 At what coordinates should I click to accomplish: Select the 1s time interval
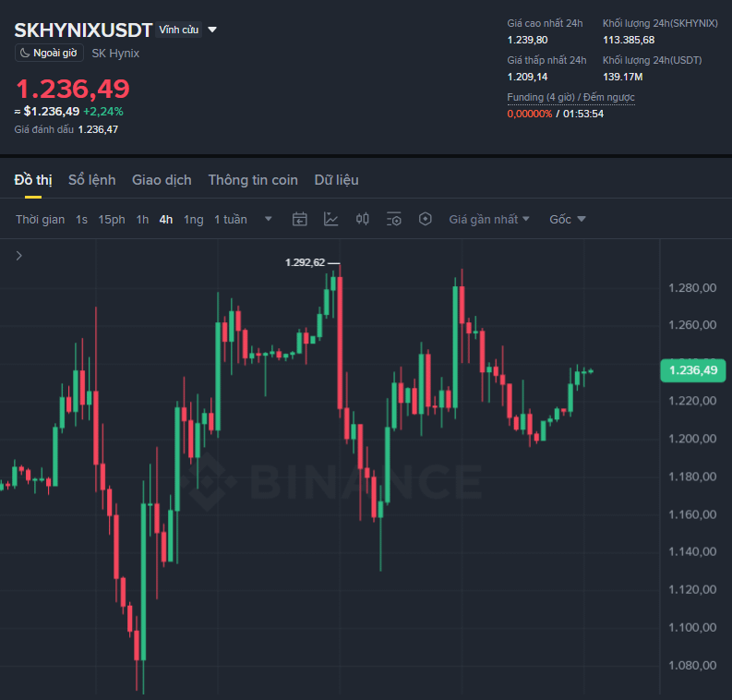[82, 220]
